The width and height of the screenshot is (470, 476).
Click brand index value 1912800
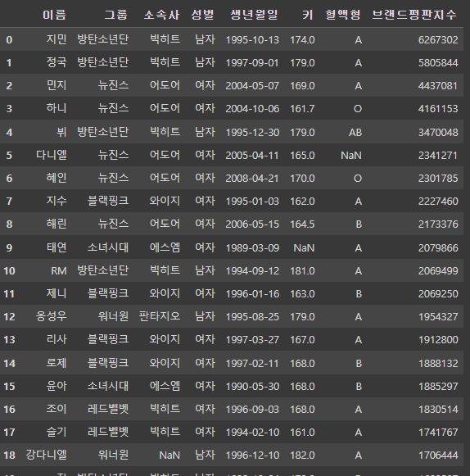(438, 340)
